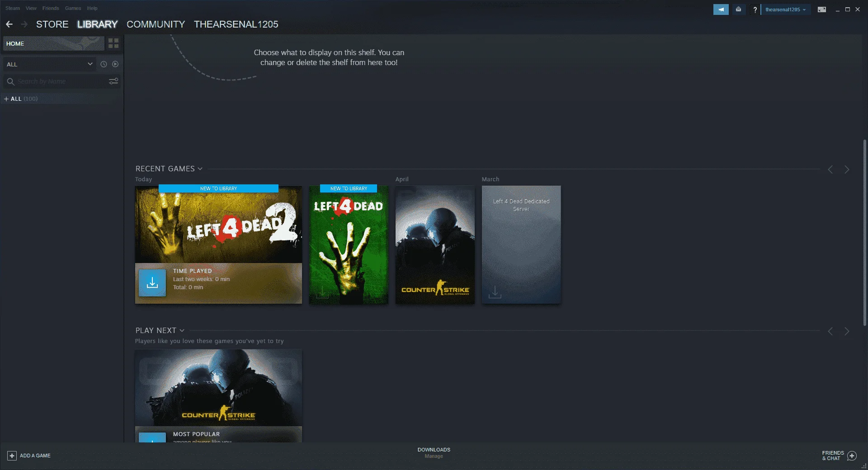The height and width of the screenshot is (470, 868).
Task: Click the 'April' date label
Action: (402, 179)
